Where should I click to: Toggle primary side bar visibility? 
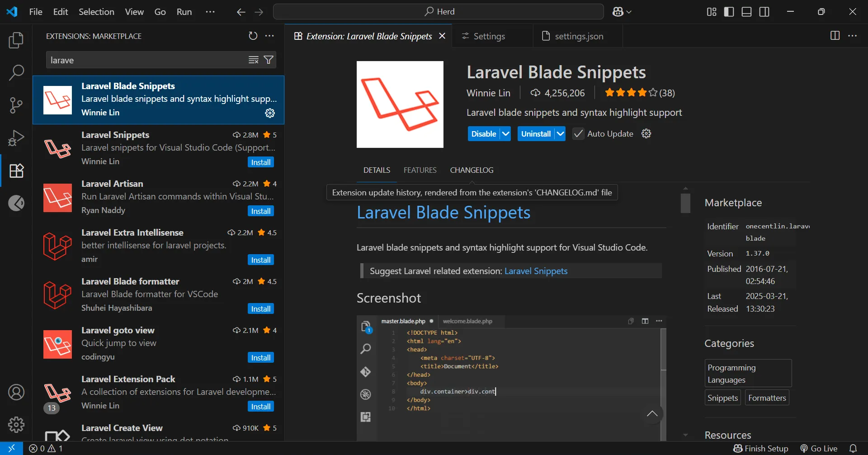[x=729, y=12]
